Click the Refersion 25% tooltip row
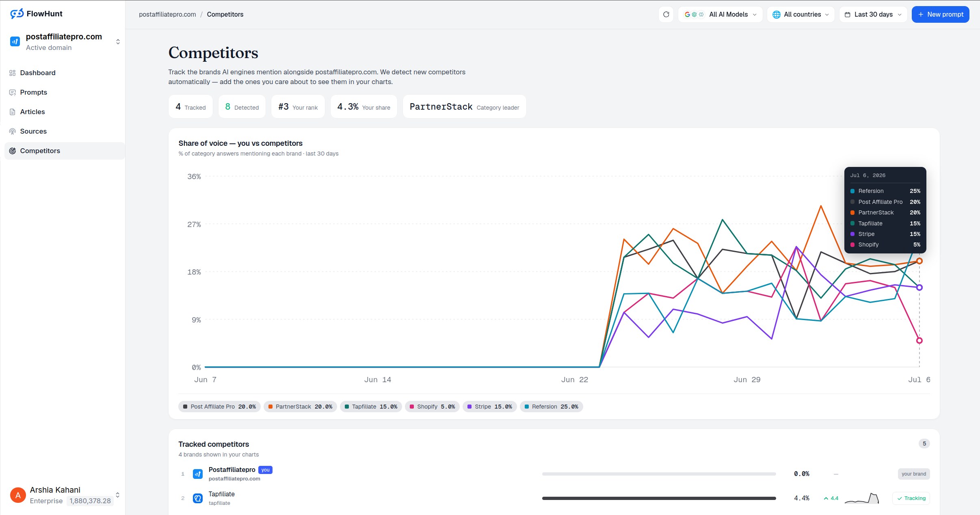 point(885,191)
